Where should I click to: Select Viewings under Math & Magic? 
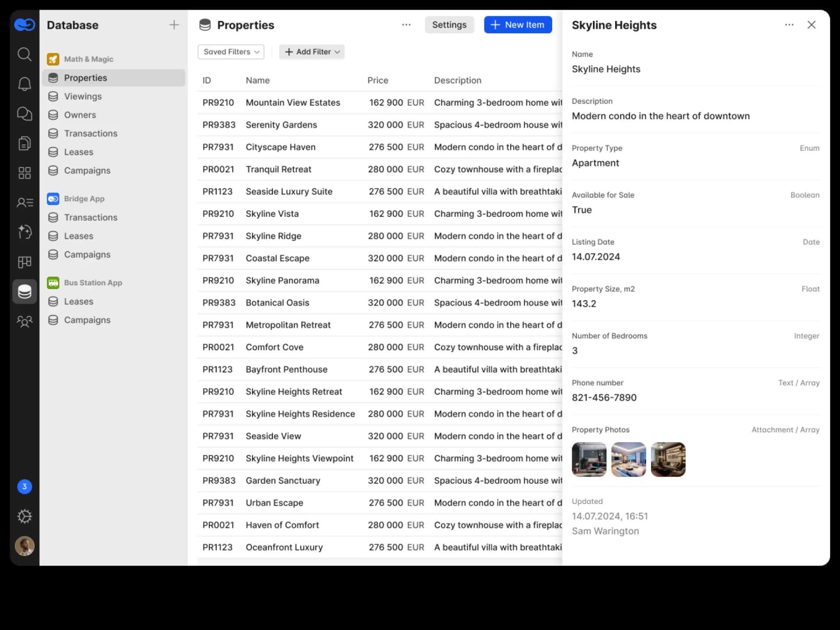pos(83,96)
